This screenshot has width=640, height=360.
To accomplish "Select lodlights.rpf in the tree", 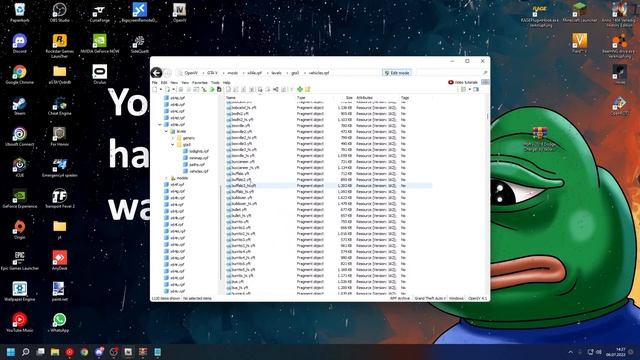I will (x=196, y=151).
